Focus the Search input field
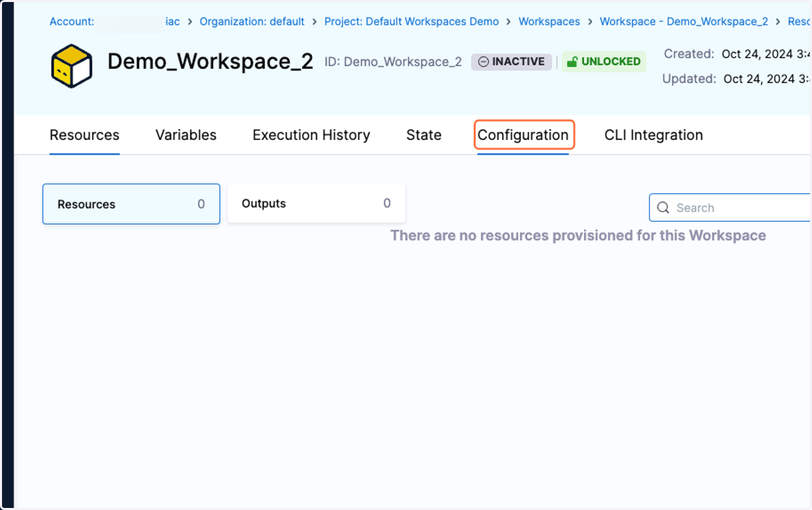This screenshot has height=510, width=812. (x=731, y=208)
